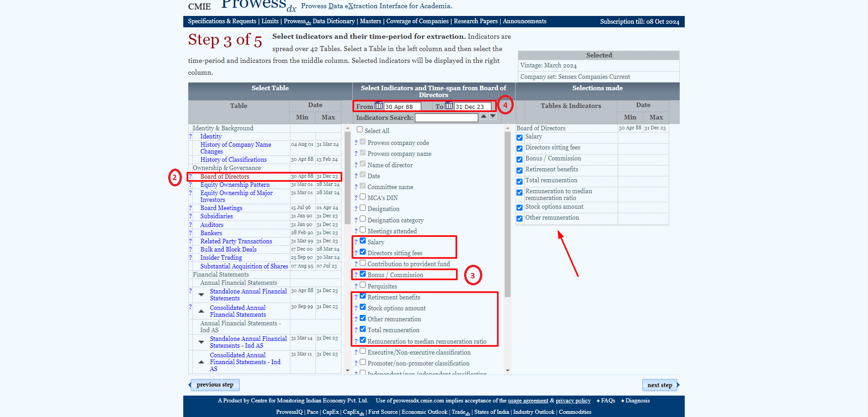This screenshot has height=417, width=868.
Task: Open help '?' beside Auditors table
Action: [191, 225]
